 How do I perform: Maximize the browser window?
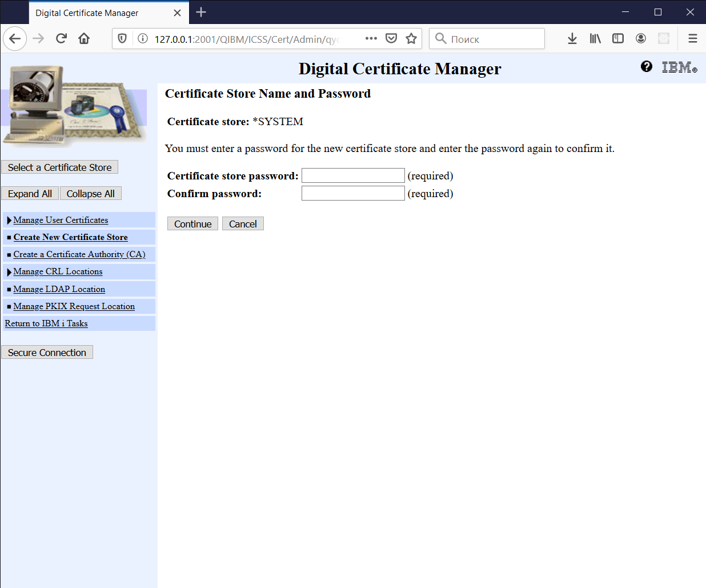click(x=658, y=12)
